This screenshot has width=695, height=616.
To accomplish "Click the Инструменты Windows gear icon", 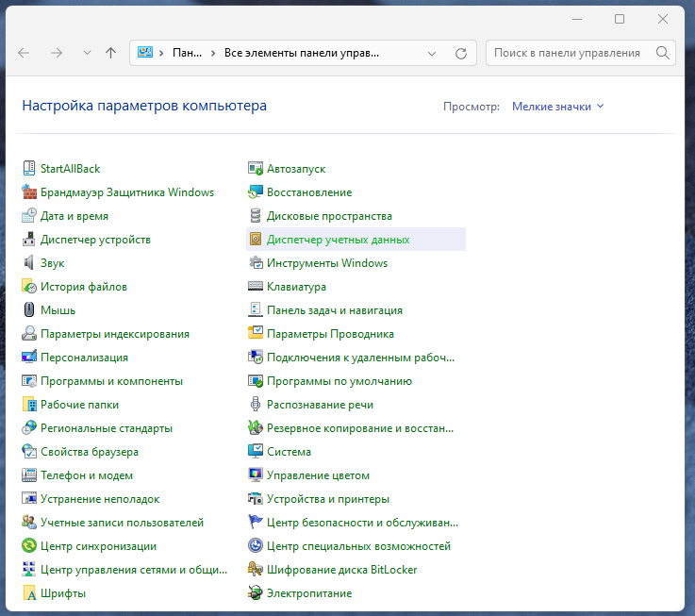I will pos(256,262).
